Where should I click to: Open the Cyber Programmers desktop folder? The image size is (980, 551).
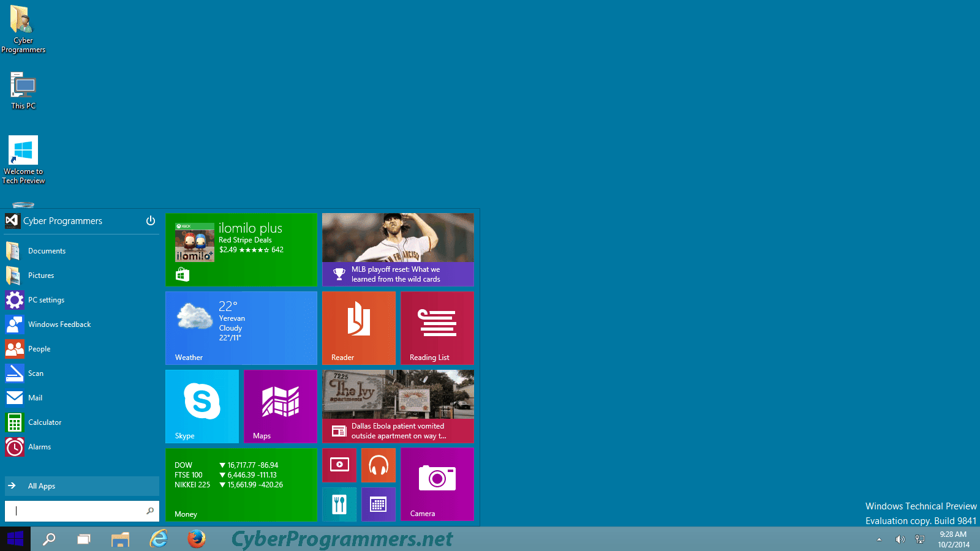coord(23,29)
